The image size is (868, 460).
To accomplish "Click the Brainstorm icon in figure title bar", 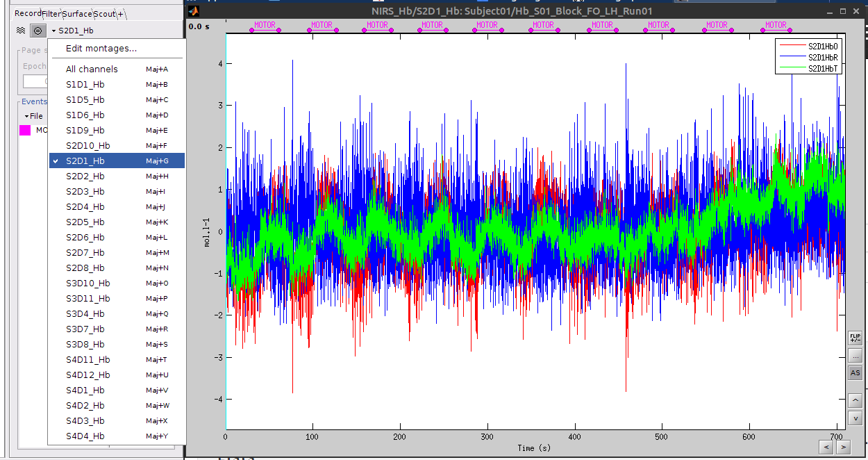I will pos(194,11).
